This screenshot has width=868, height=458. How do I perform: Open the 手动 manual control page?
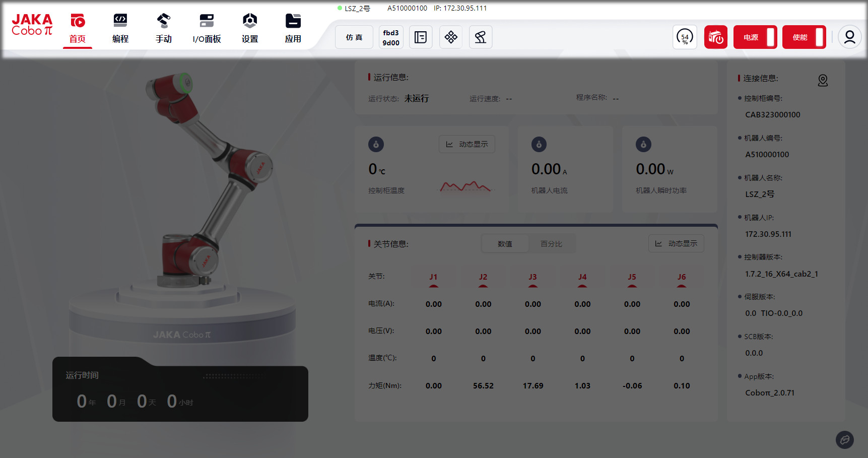click(x=163, y=29)
